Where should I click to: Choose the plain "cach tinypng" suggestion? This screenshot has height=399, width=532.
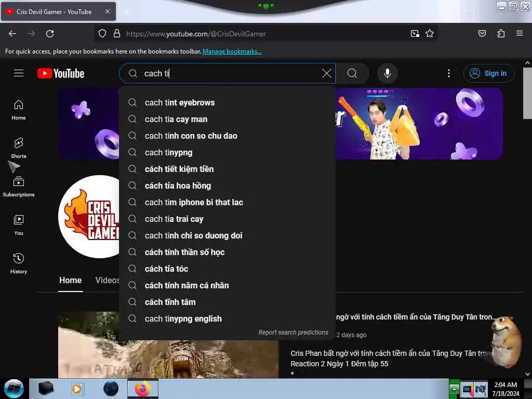pos(227,152)
